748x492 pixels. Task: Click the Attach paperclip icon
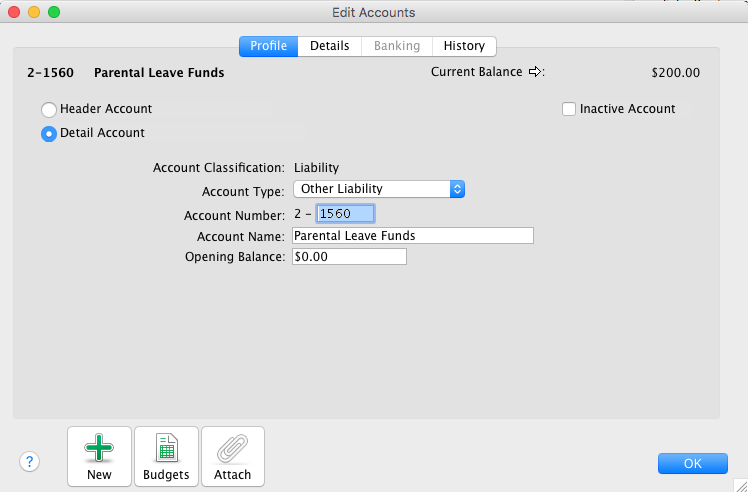pos(233,449)
